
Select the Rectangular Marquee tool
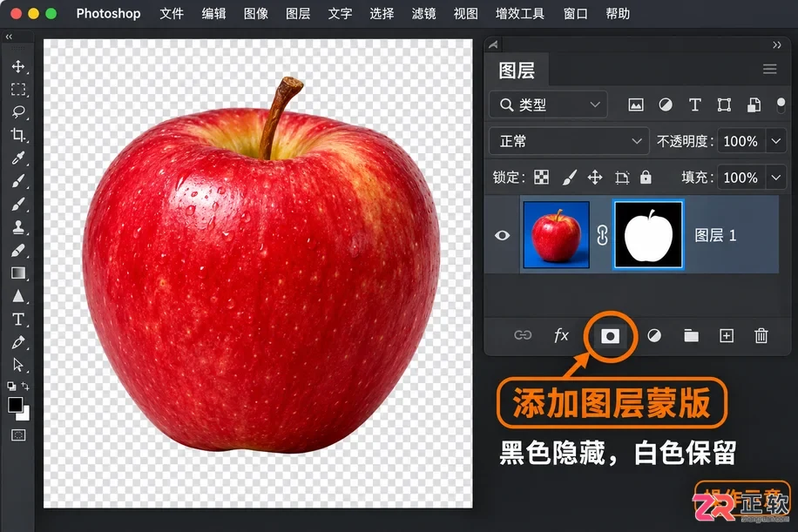18,90
